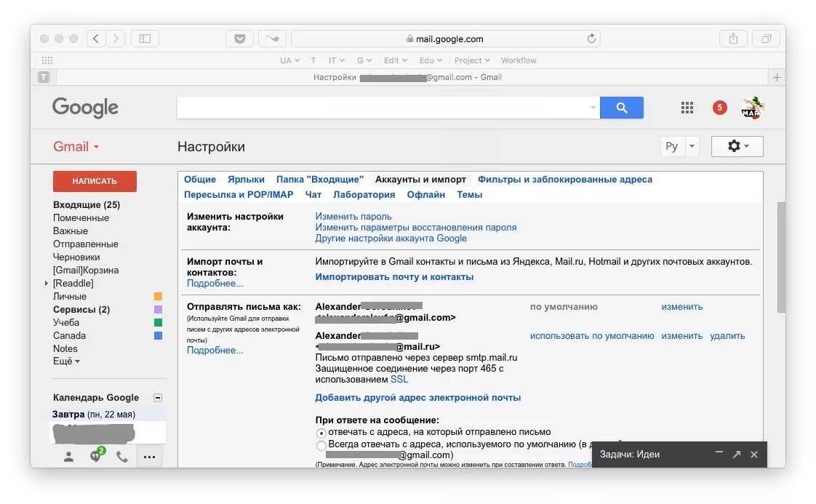Open contacts person icon in chat bar
This screenshot has height=504, width=816.
point(68,457)
